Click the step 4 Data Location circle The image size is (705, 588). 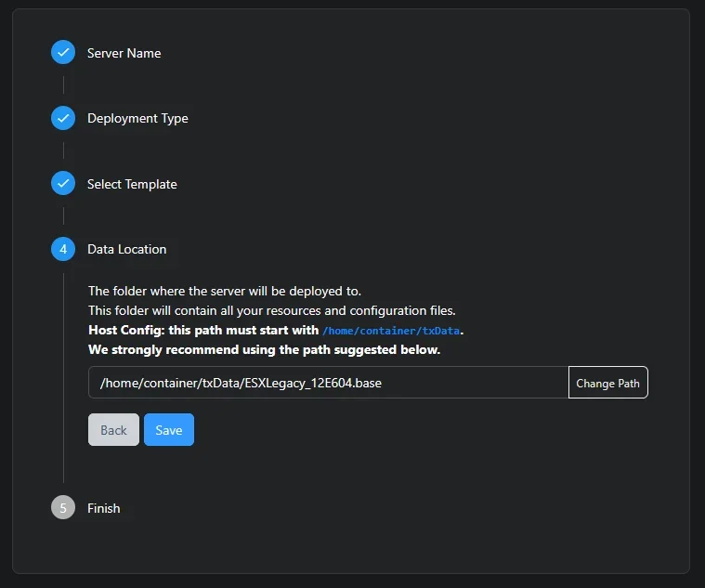(63, 249)
